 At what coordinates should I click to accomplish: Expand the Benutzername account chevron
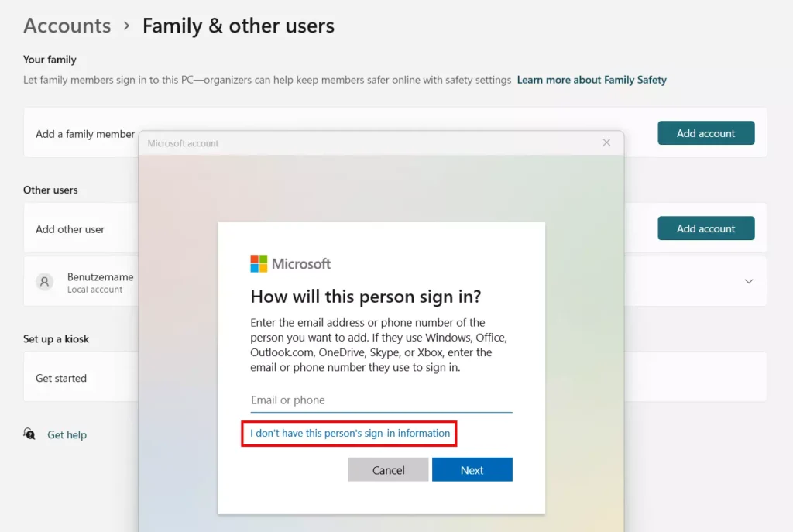click(749, 281)
